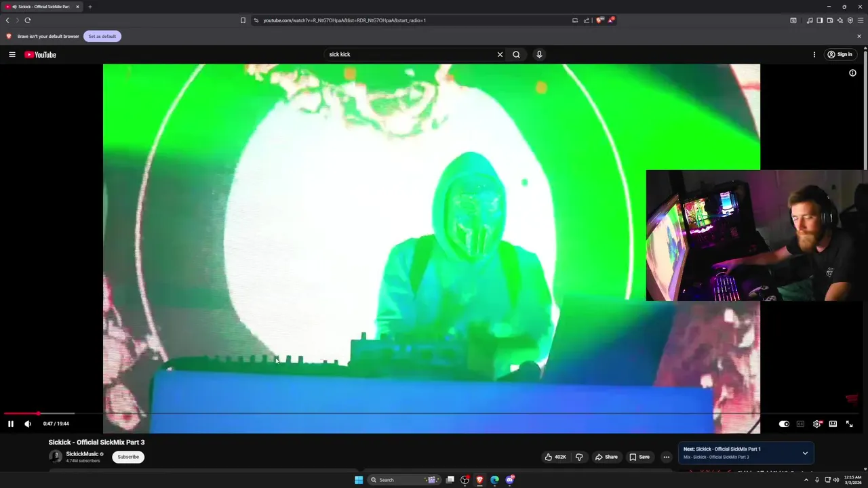Switch to theater mode
Screen dimensions: 868x488
pos(833,424)
